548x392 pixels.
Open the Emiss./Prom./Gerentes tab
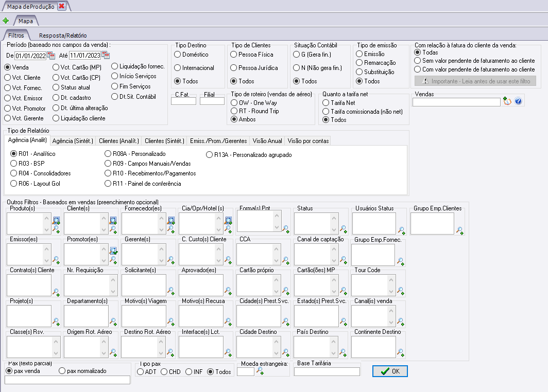click(x=218, y=140)
